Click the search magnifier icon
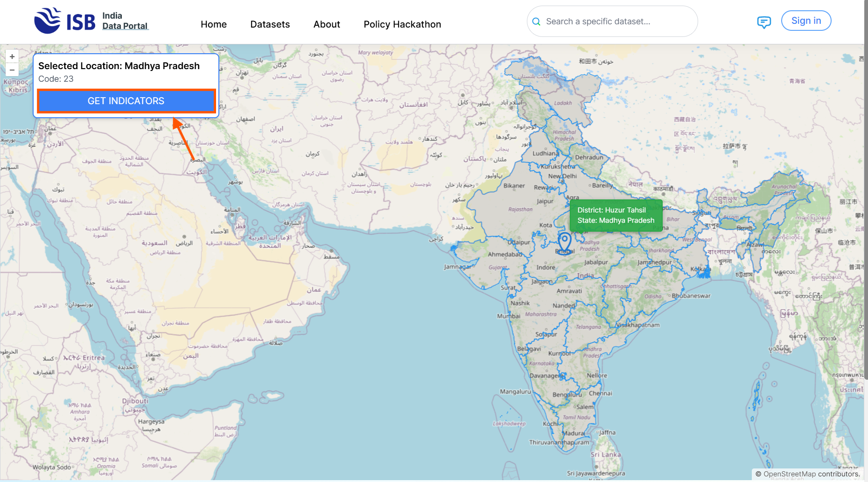 coord(536,21)
